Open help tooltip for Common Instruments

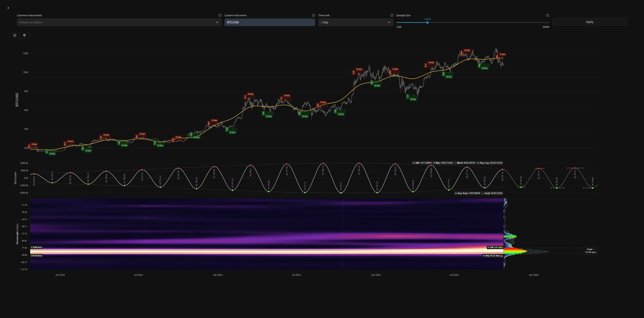[220, 15]
